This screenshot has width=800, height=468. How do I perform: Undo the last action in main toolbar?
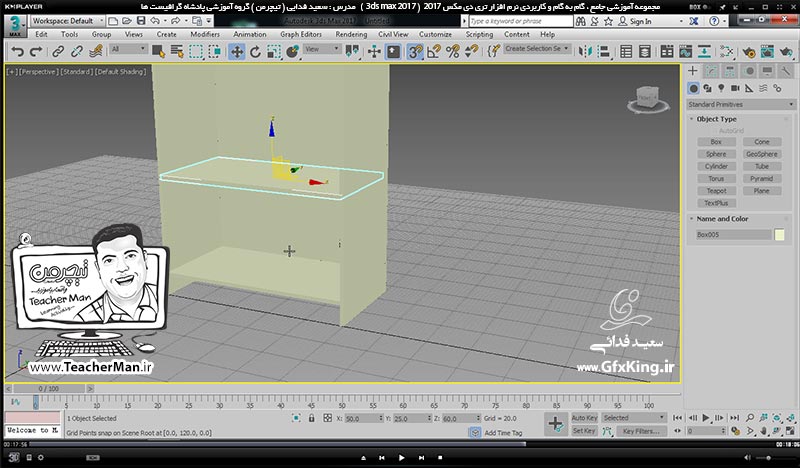(17, 52)
